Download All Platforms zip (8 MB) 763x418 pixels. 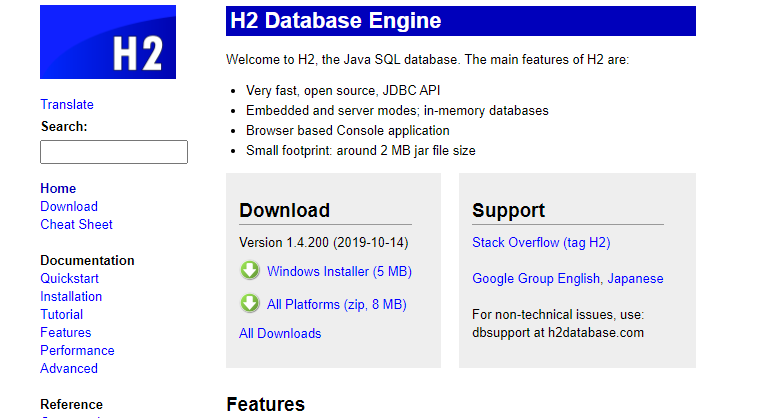[337, 305]
